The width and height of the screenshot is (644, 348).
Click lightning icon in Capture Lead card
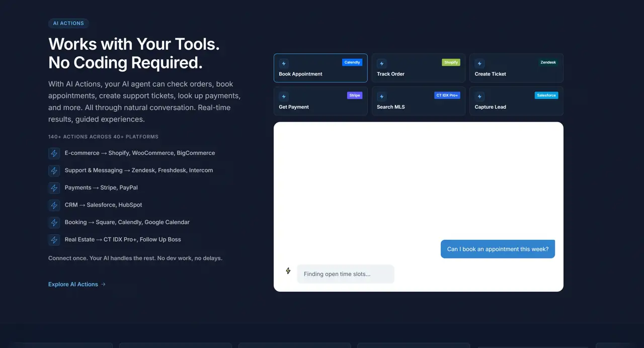[479, 97]
